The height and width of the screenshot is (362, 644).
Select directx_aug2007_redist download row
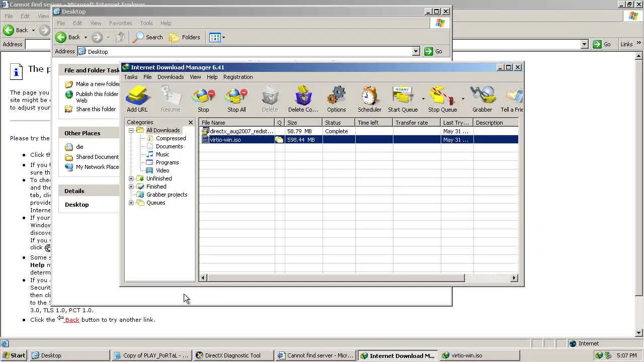[x=359, y=131]
